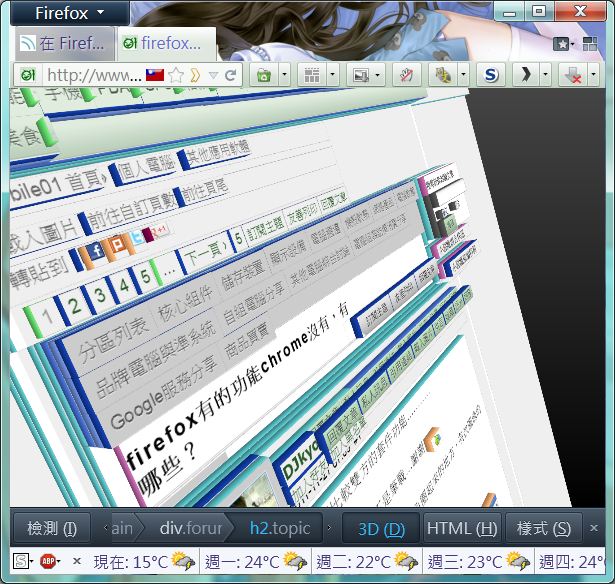Toggle the 樣式 (S) style panel button
The width and height of the screenshot is (615, 584).
tap(544, 528)
